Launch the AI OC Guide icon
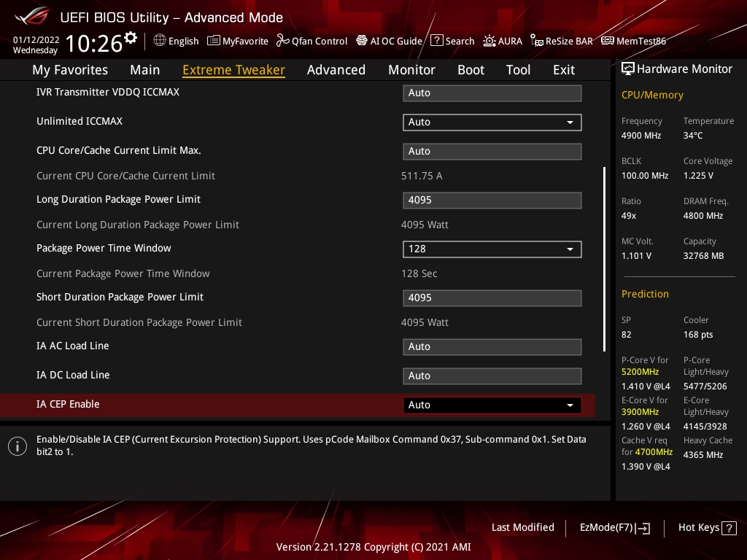Image resolution: width=747 pixels, height=560 pixels. coord(362,41)
